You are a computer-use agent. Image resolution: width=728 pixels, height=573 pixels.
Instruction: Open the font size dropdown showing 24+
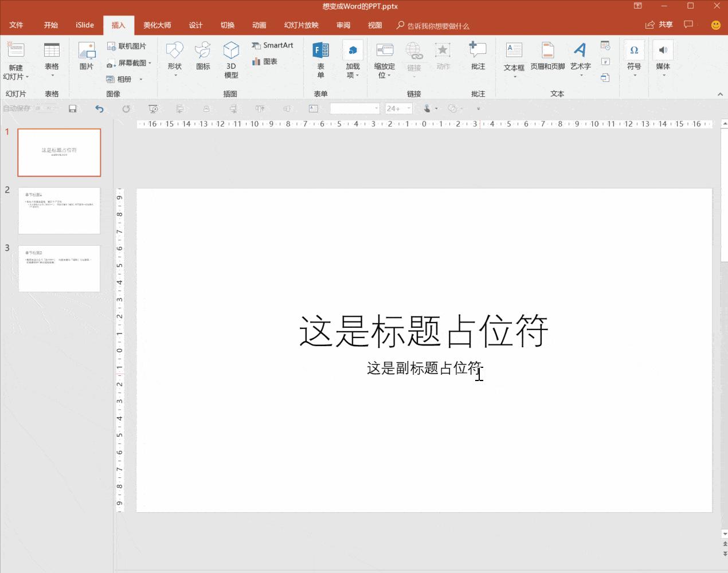pos(409,108)
